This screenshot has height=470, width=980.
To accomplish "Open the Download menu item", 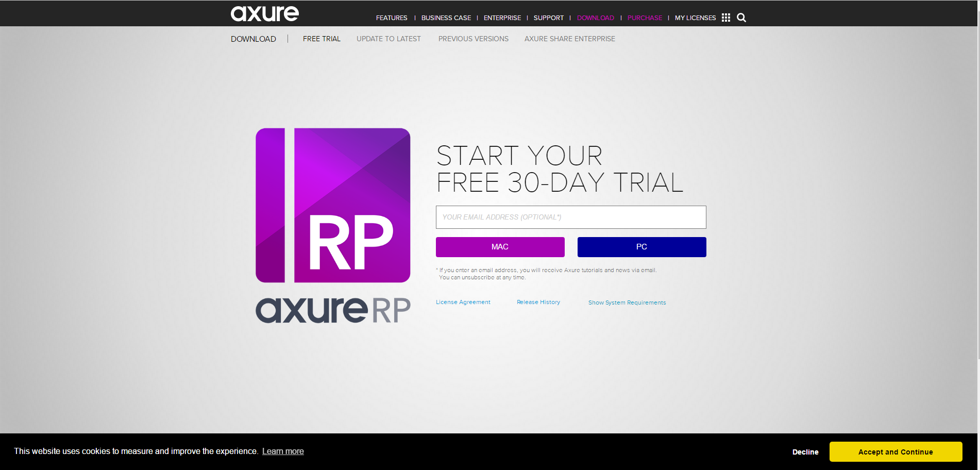I will (x=596, y=18).
